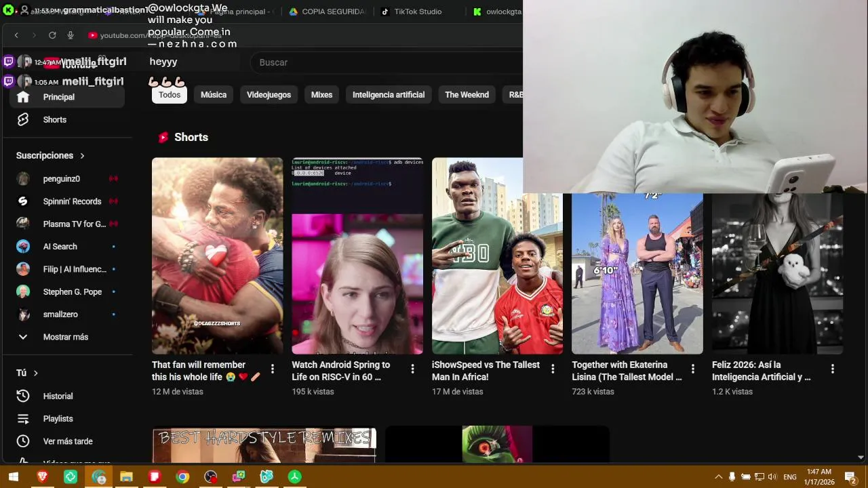Switch to COPIA SEGURIDAD browser tab
The height and width of the screenshot is (488, 868).
click(328, 12)
